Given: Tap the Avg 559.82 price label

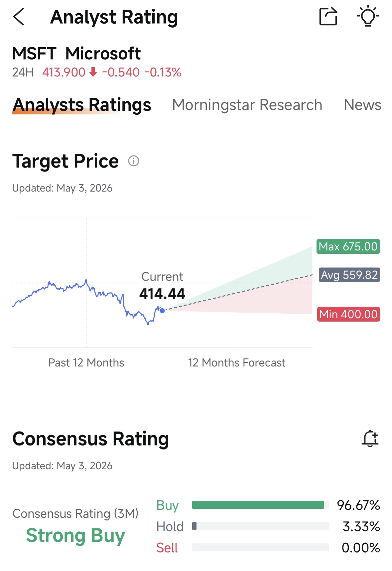Looking at the screenshot, I should pyautogui.click(x=349, y=275).
